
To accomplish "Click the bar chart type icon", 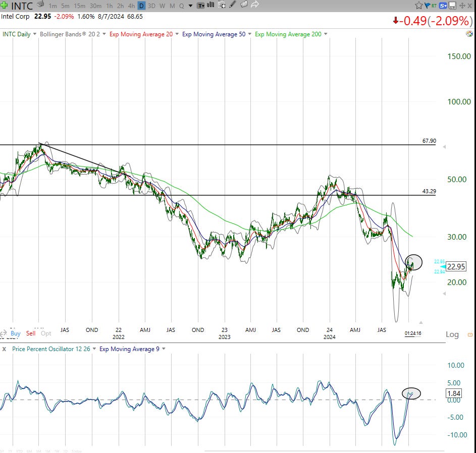I will coord(210,5).
